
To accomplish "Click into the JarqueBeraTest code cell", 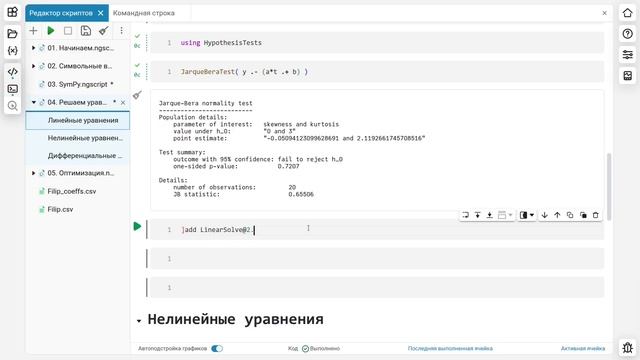I will (x=377, y=72).
